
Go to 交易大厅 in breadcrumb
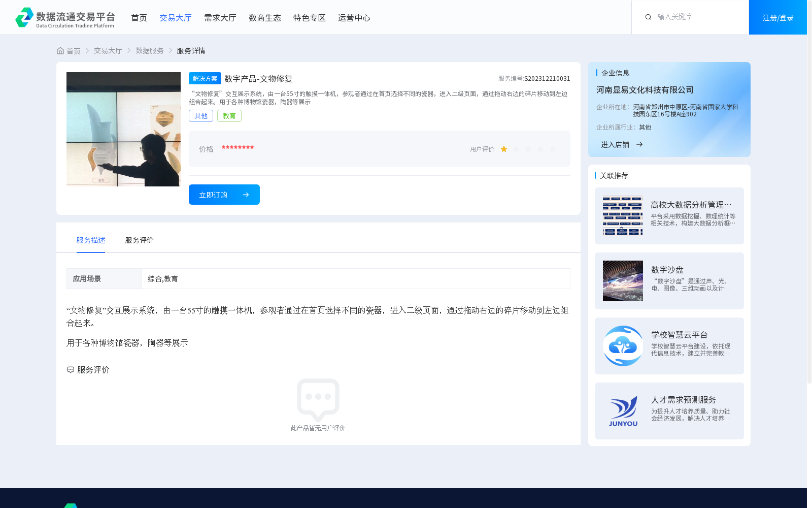(x=108, y=51)
